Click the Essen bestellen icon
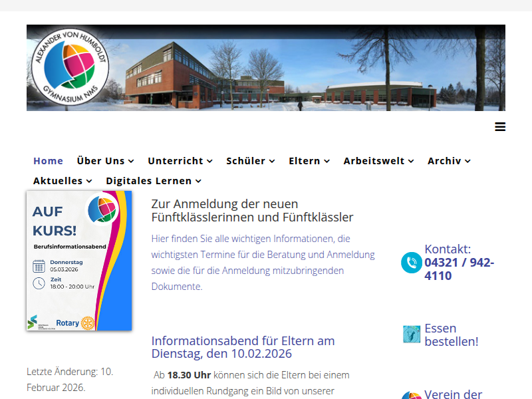The height and width of the screenshot is (399, 532). pos(412,334)
